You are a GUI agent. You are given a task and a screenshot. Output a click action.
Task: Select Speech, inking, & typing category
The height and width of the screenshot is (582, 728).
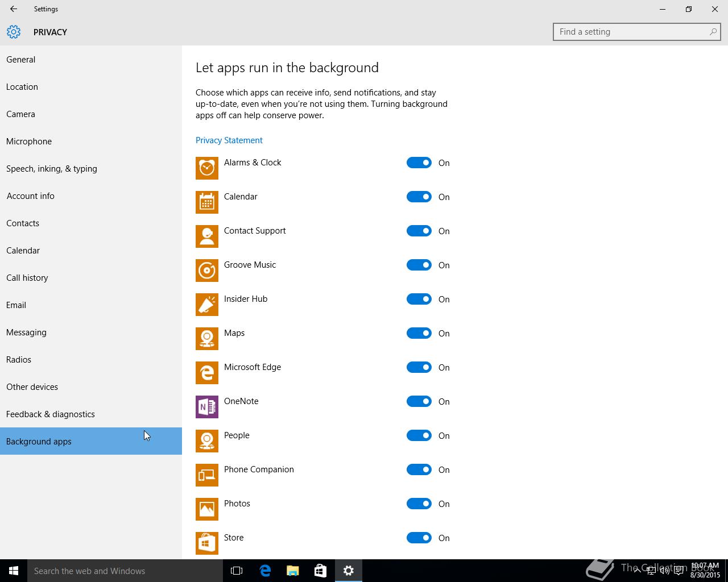click(52, 169)
